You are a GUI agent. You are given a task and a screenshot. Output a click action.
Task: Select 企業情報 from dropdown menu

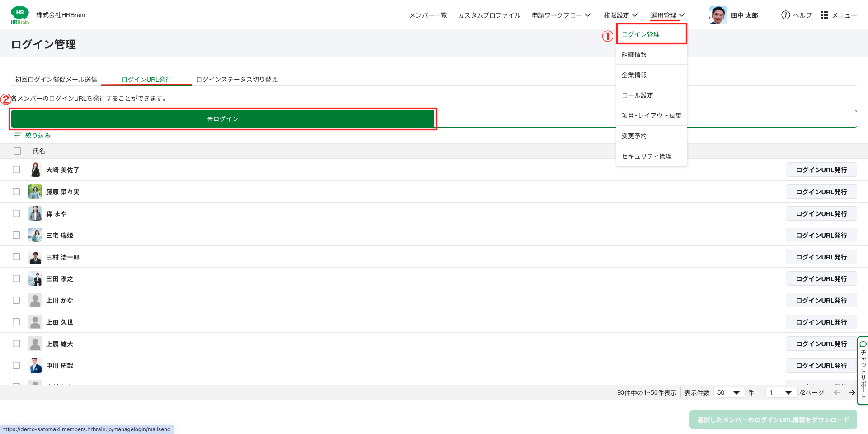(x=651, y=75)
